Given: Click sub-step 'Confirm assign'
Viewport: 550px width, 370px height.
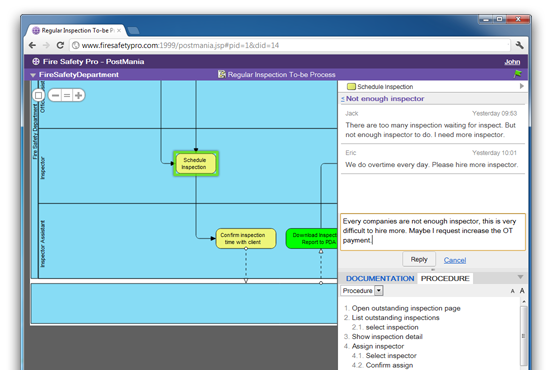Looking at the screenshot, I should point(389,365).
